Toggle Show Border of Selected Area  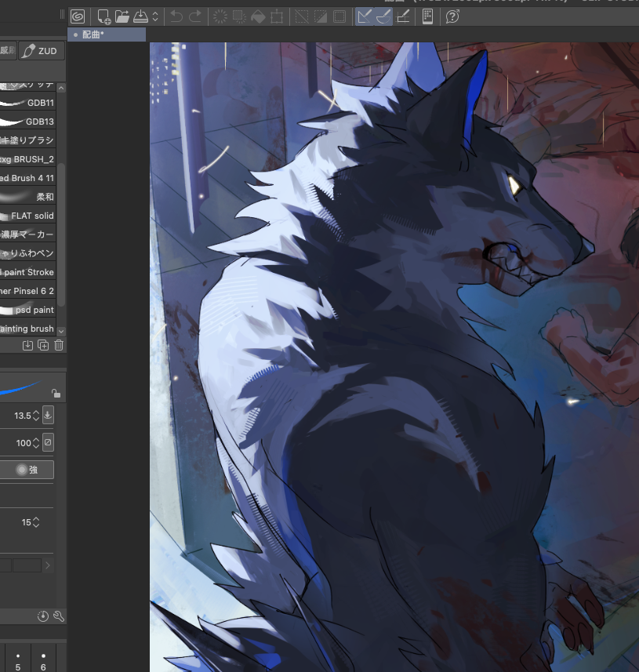pos(339,16)
